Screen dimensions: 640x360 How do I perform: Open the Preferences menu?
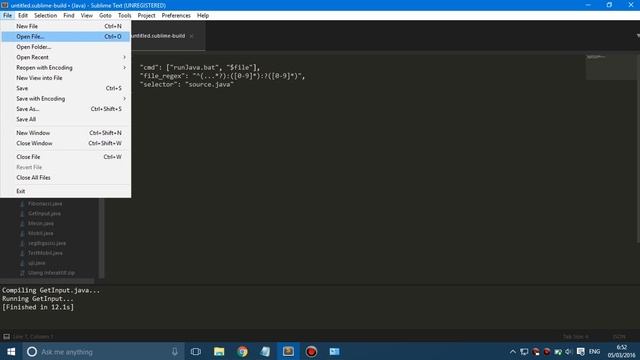point(176,16)
